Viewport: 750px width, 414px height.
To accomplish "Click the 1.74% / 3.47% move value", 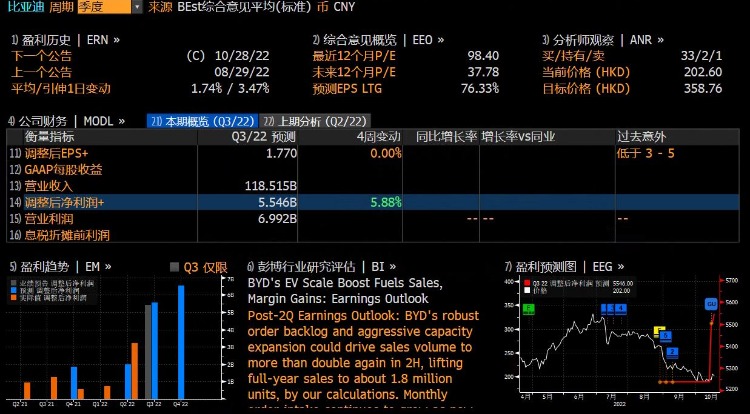I will coord(230,88).
